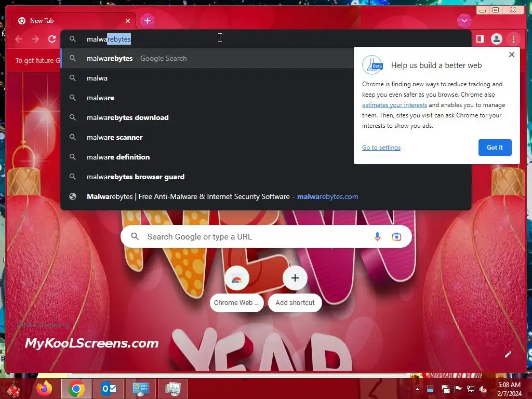
Task: Select the New Tab tab
Action: 74,21
